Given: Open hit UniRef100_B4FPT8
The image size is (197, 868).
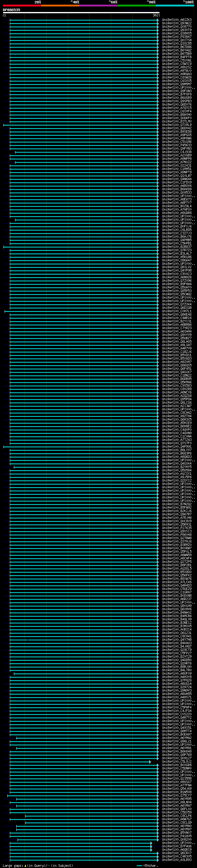Looking at the screenshot, I should coord(177,57).
